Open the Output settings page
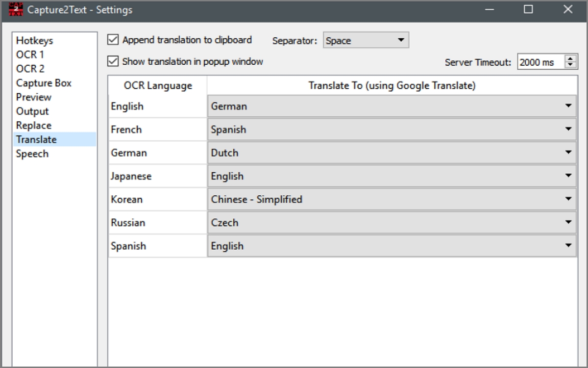This screenshot has width=588, height=368. pyautogui.click(x=32, y=111)
